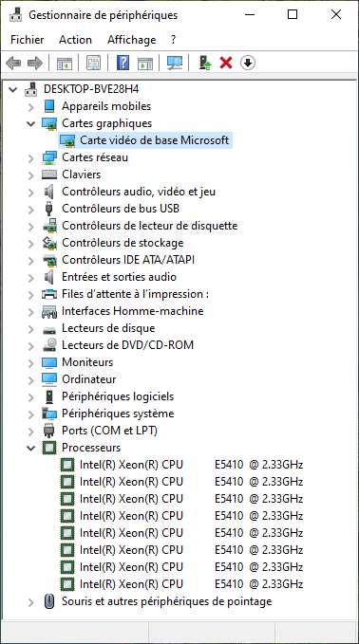Open the Affichage menu
The image size is (359, 644).
coord(132,40)
